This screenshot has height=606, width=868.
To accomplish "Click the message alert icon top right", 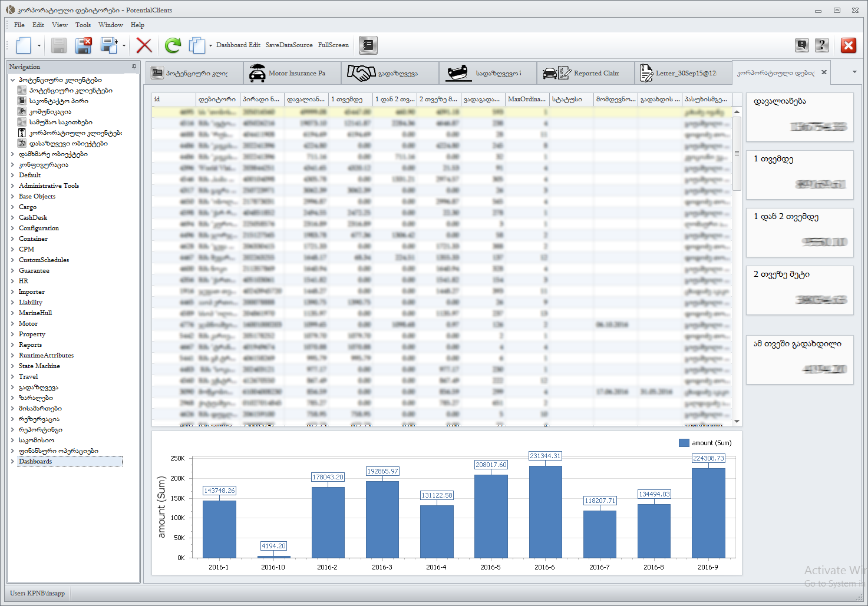I will pos(801,45).
